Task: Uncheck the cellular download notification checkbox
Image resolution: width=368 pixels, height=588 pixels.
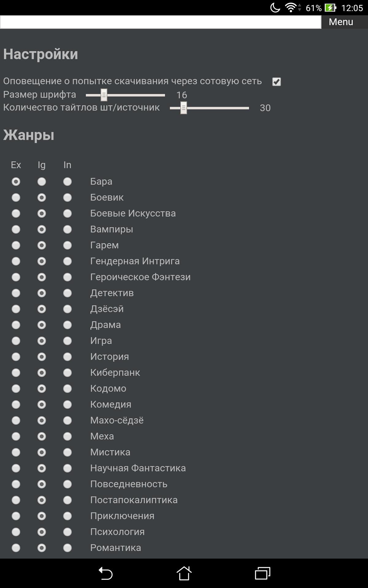Action: point(277,82)
